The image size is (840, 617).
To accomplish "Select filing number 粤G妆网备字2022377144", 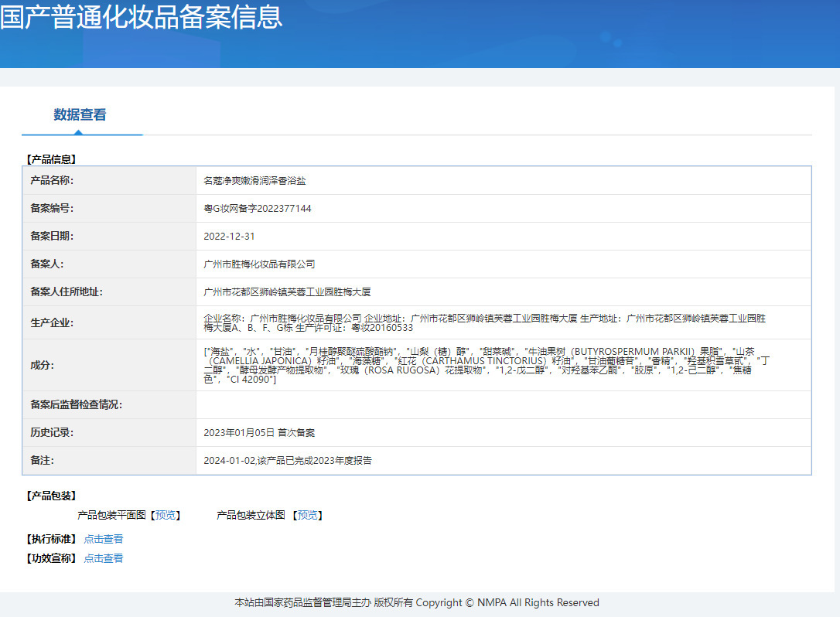I will pos(257,208).
